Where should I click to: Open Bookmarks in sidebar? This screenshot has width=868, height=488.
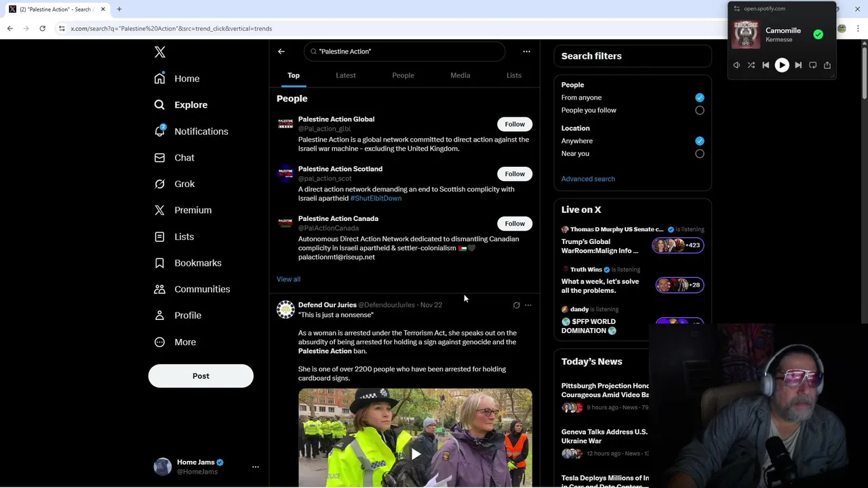click(188, 263)
